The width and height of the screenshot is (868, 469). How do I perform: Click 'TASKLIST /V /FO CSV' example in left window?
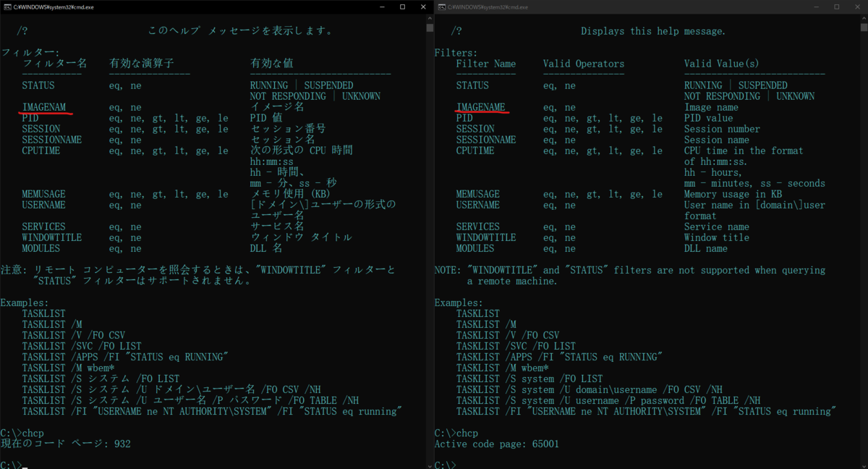pos(73,335)
